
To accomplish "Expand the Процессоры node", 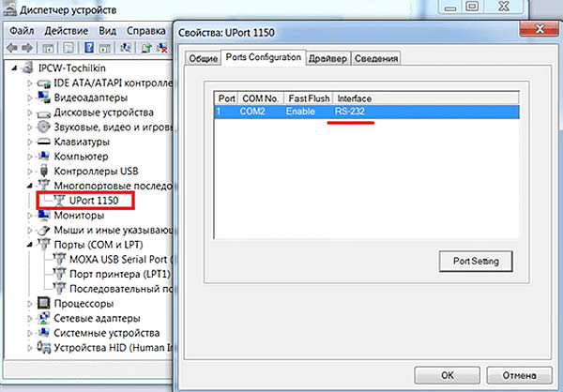I will [30, 304].
